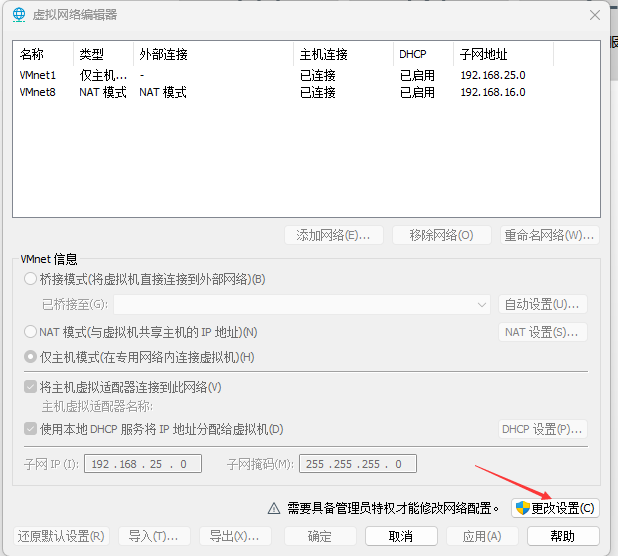
Task: Click the 添加网络(E)... button
Action: pos(334,235)
